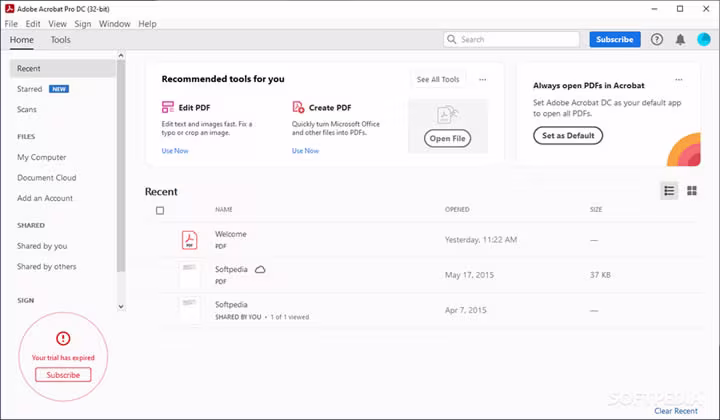Click the Edit PDF tool title
This screenshot has width=720, height=420.
coord(194,108)
